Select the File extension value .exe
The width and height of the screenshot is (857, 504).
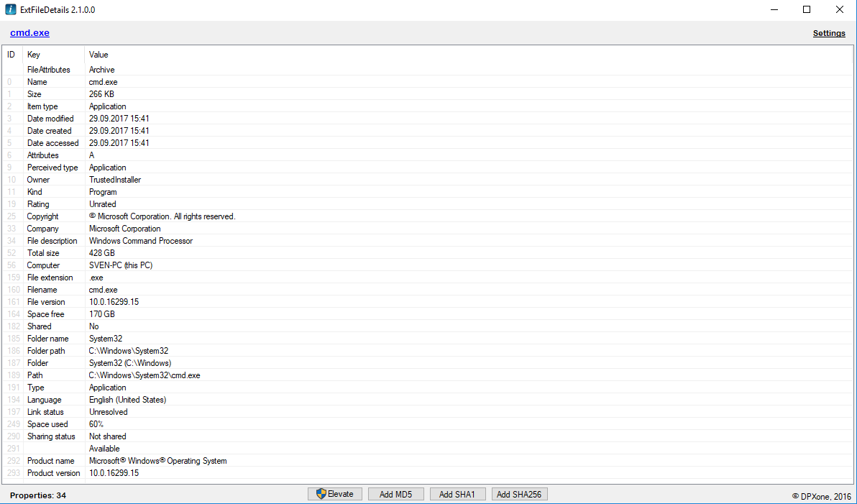pyautogui.click(x=96, y=278)
